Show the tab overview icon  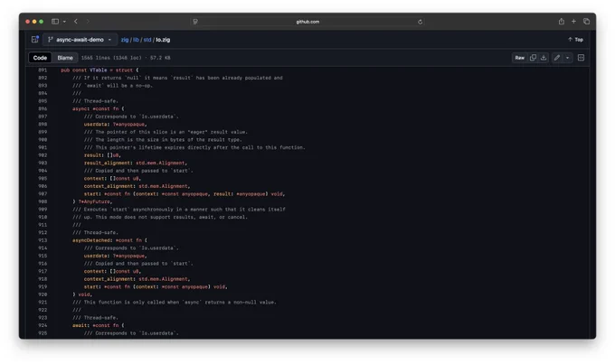coord(586,22)
